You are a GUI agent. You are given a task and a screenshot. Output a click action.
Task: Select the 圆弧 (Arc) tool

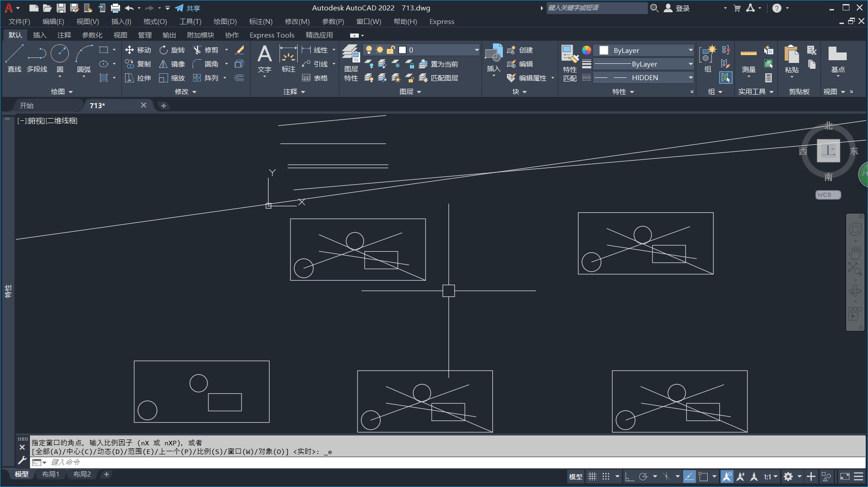(84, 59)
